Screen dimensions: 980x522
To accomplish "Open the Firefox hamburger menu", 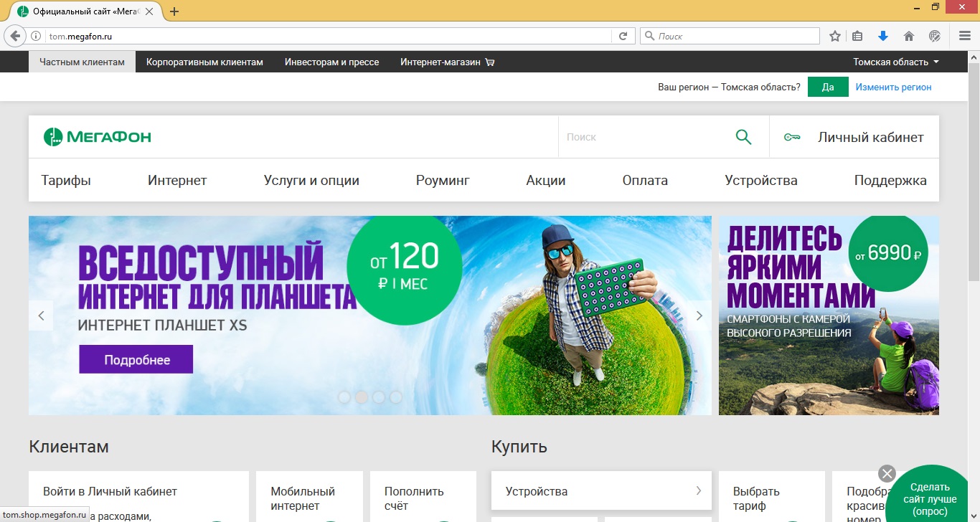I will pyautogui.click(x=963, y=35).
